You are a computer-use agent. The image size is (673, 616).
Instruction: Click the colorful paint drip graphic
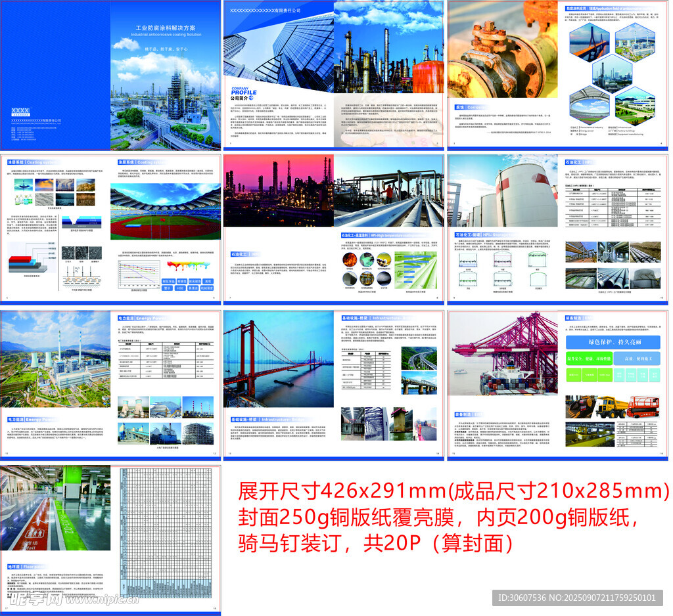coord(192,267)
